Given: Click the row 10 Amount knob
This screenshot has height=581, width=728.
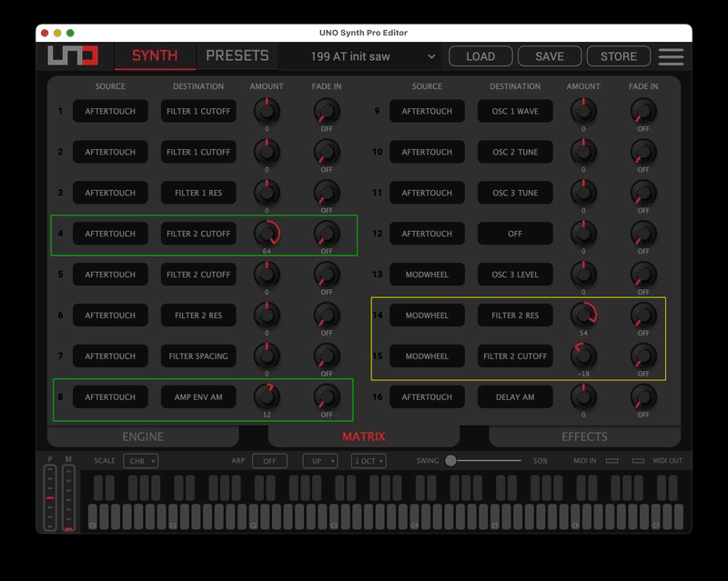Looking at the screenshot, I should click(x=583, y=152).
